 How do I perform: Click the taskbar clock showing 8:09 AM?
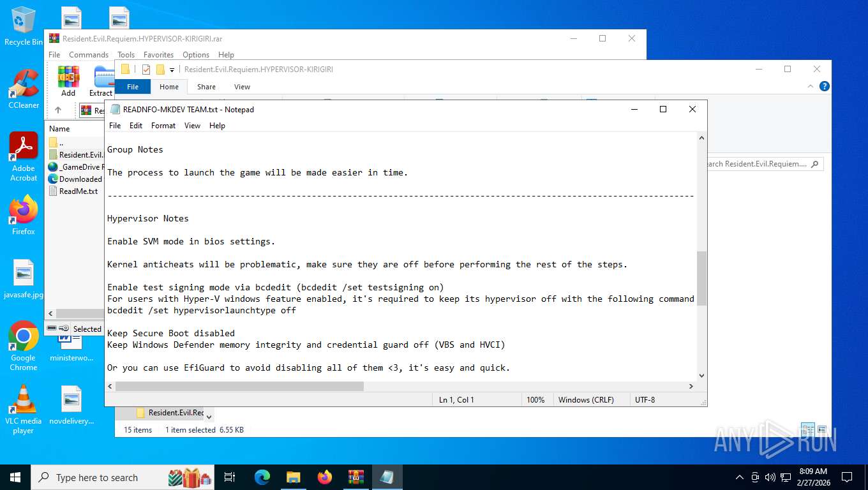click(x=813, y=477)
